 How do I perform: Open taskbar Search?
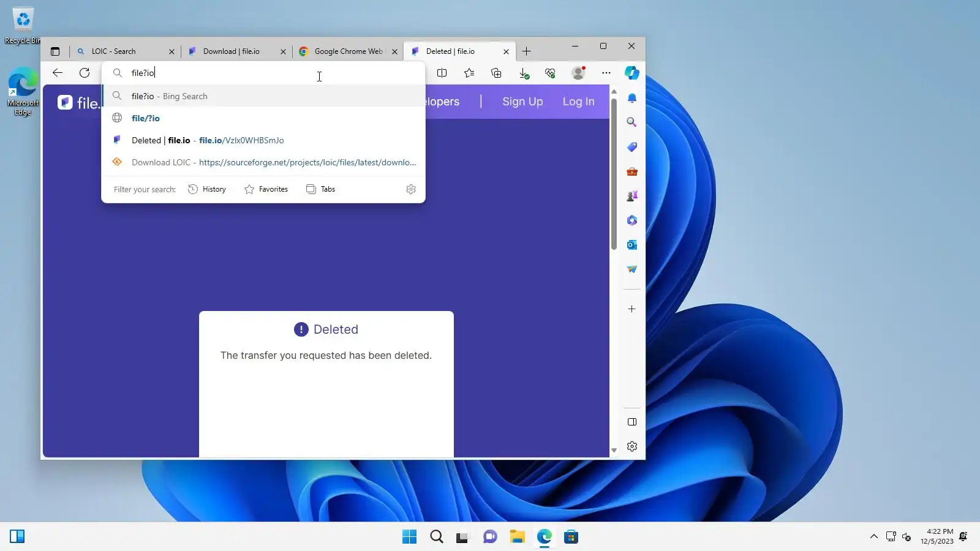[437, 537]
